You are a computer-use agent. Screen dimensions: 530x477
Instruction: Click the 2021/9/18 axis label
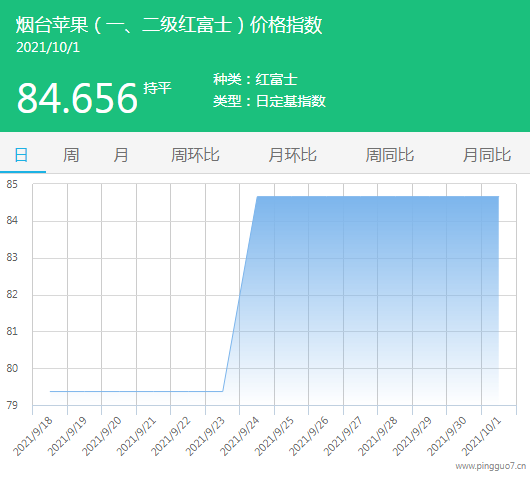point(33,436)
